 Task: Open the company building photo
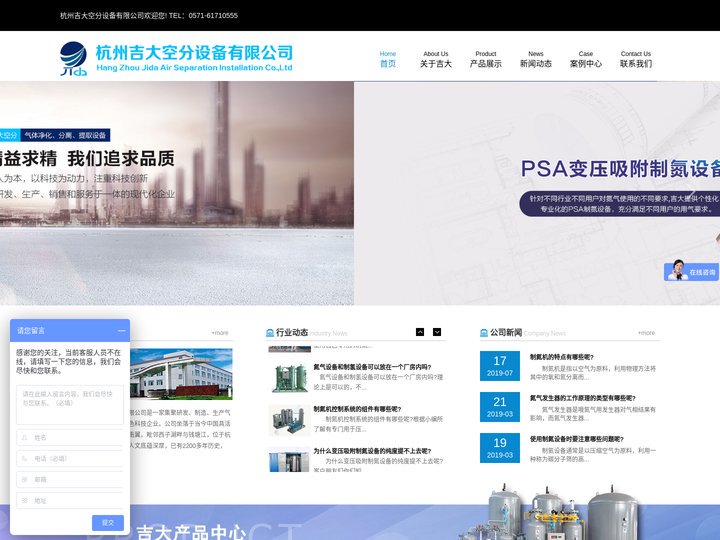[x=181, y=373]
